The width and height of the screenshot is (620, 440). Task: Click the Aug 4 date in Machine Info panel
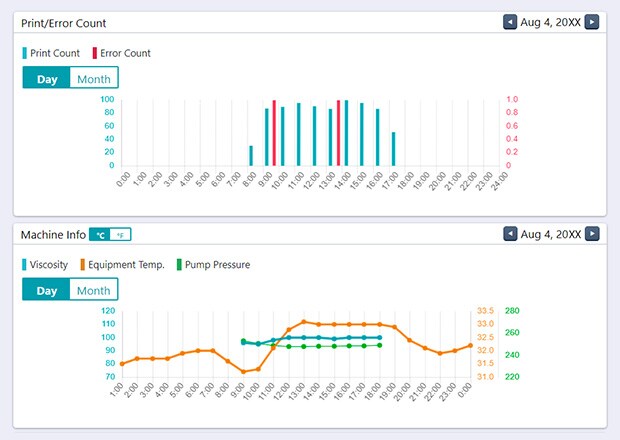tap(550, 234)
